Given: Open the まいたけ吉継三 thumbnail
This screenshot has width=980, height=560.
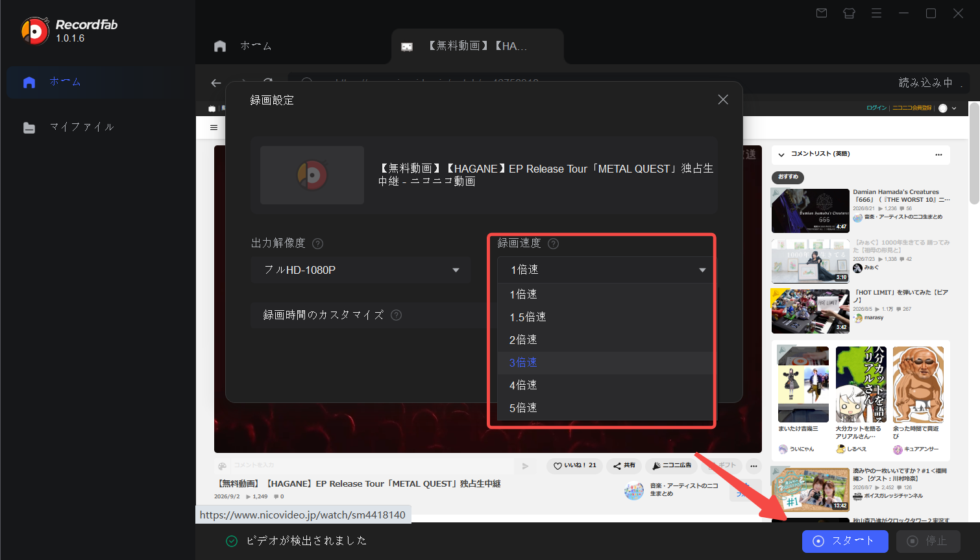Looking at the screenshot, I should (x=803, y=384).
